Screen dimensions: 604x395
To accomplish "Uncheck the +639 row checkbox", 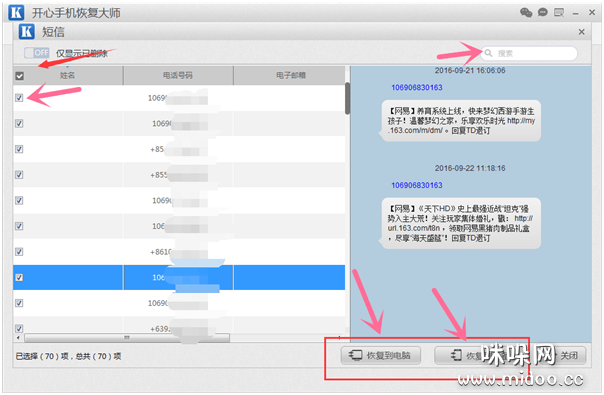I will (x=19, y=329).
